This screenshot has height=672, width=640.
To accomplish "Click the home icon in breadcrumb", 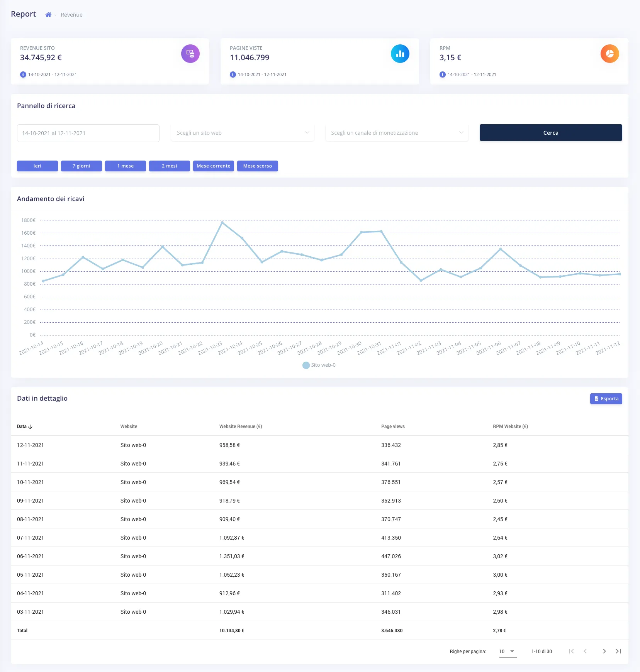I will coord(48,15).
